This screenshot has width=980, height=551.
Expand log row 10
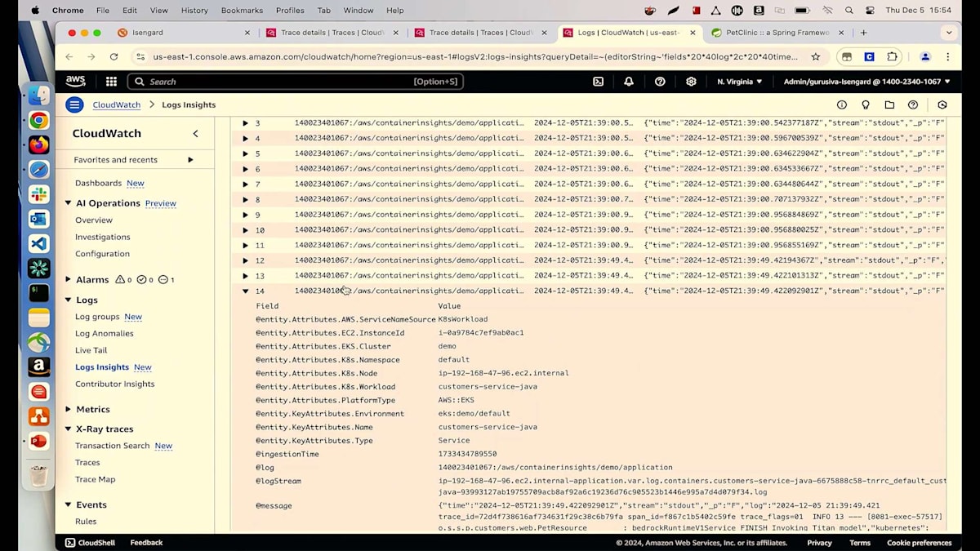point(245,230)
